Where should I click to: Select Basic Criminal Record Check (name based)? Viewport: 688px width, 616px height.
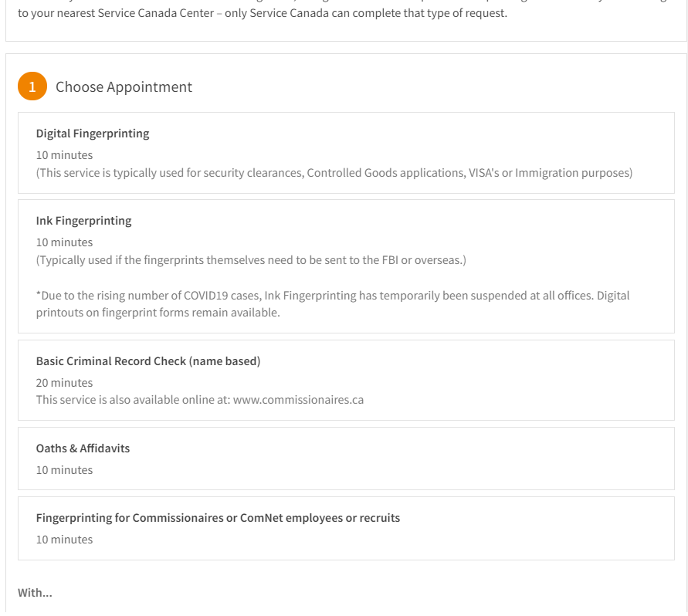(x=346, y=380)
